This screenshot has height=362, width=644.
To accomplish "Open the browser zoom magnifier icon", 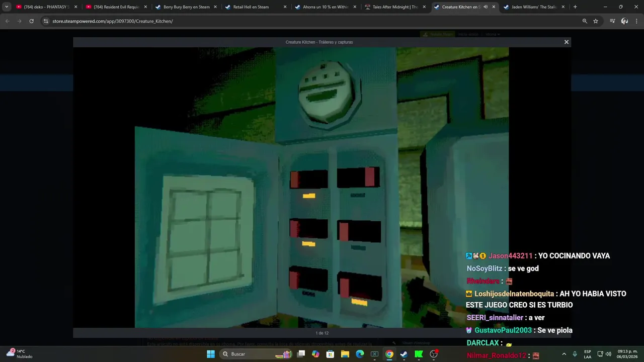I will point(585,21).
